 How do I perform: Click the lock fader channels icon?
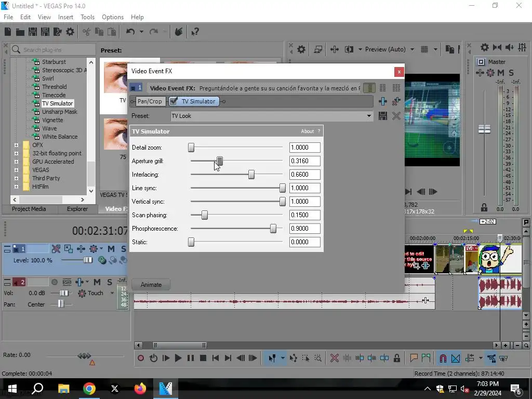[x=484, y=207]
